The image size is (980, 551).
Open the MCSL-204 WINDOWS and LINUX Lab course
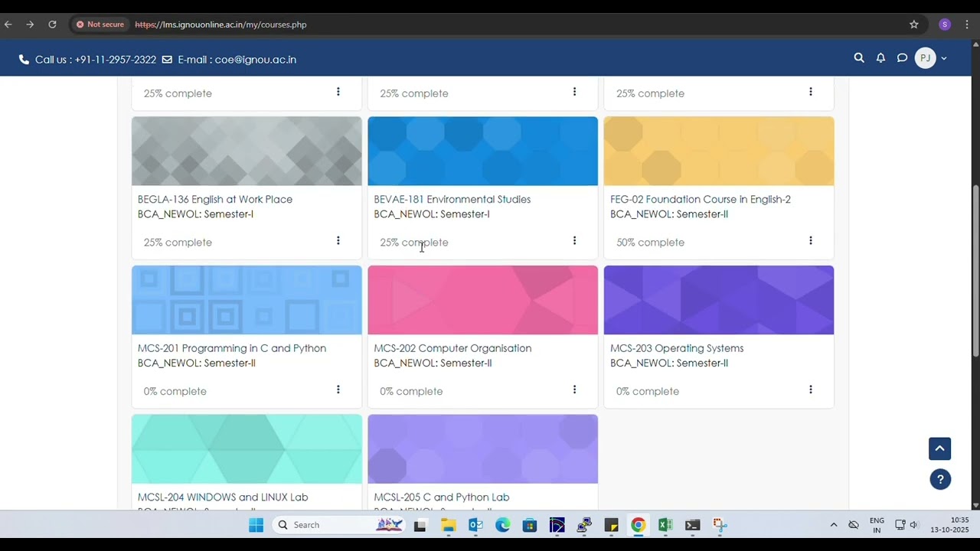tap(223, 497)
